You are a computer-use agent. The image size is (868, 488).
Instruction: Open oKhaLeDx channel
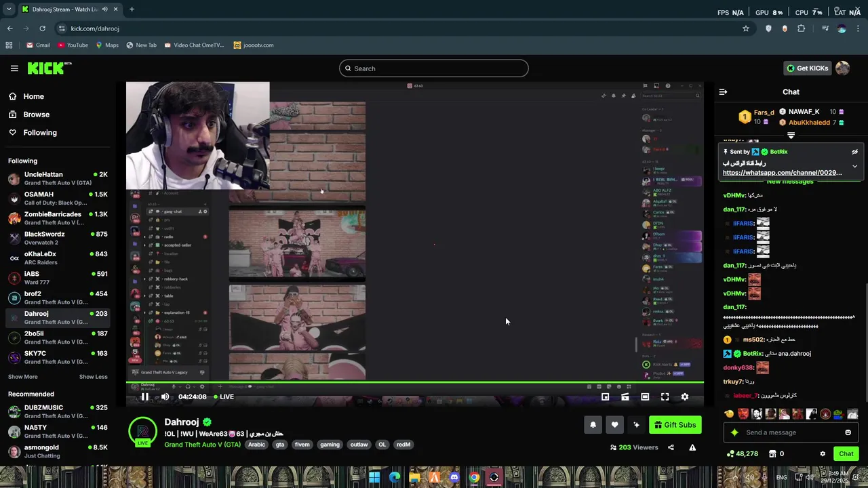(x=58, y=258)
